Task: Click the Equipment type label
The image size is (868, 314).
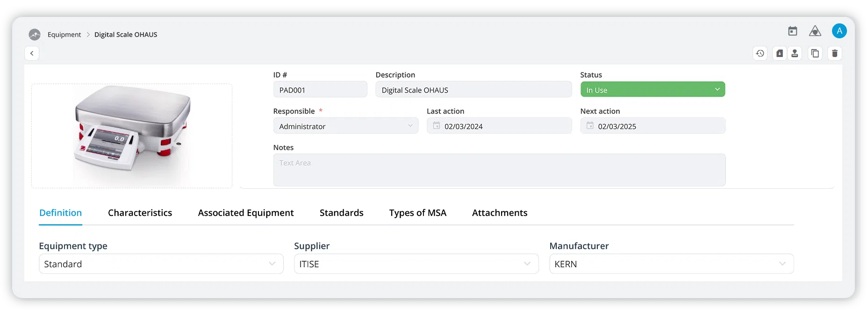Action: (x=73, y=246)
